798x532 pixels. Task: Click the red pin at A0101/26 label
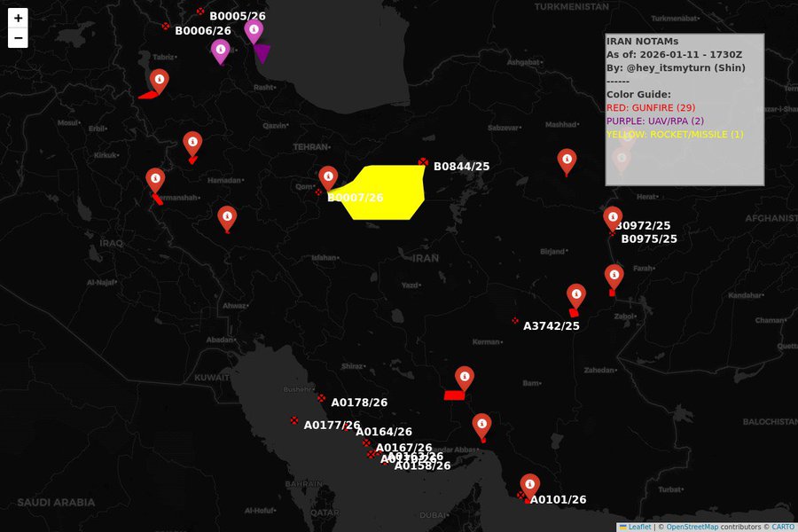coord(530,487)
